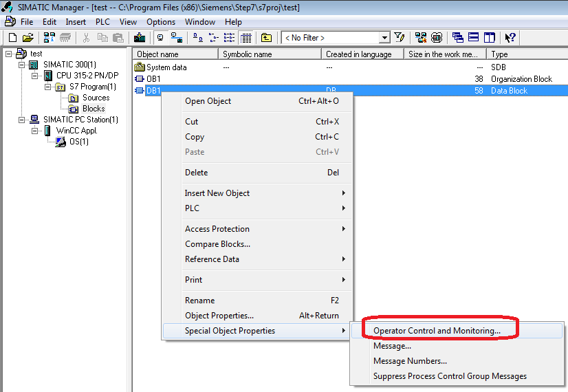Click Special Object Properties menu entry
The width and height of the screenshot is (568, 392).
click(257, 331)
